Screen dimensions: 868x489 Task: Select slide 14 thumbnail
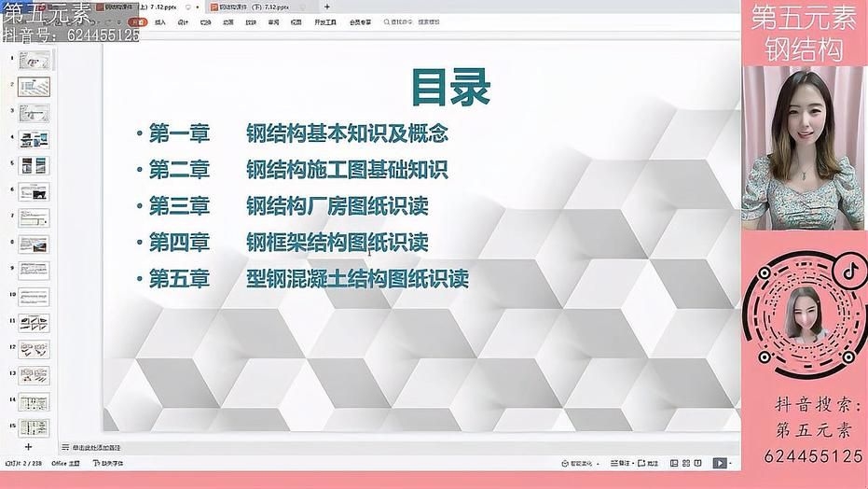point(34,402)
